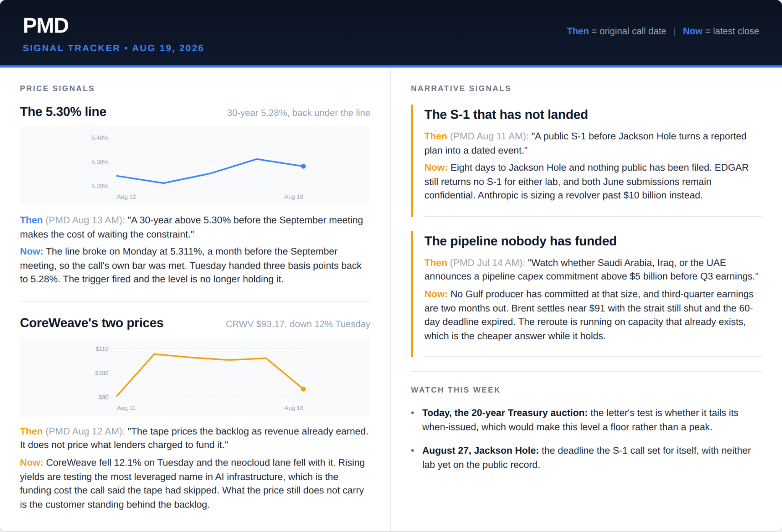Image resolution: width=782 pixels, height=532 pixels.
Task: Click "August 27, Jackson Hole" watch item
Action: (x=480, y=450)
